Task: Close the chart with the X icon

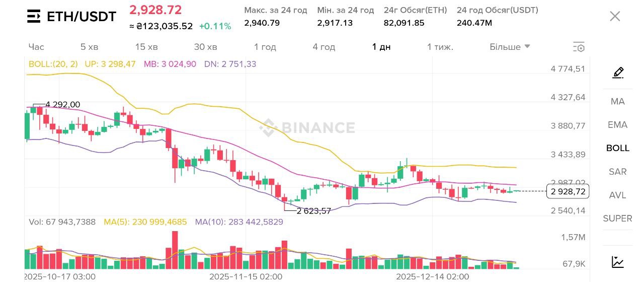Action: [x=615, y=16]
